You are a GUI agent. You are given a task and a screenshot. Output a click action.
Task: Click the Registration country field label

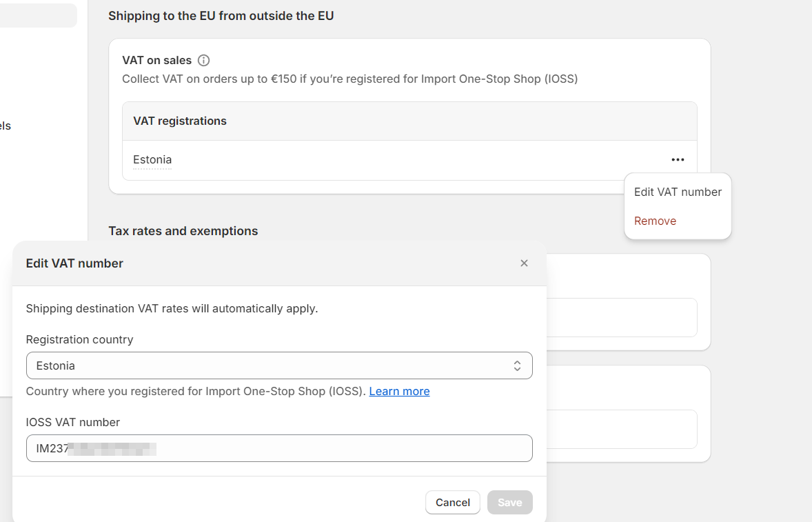point(79,340)
